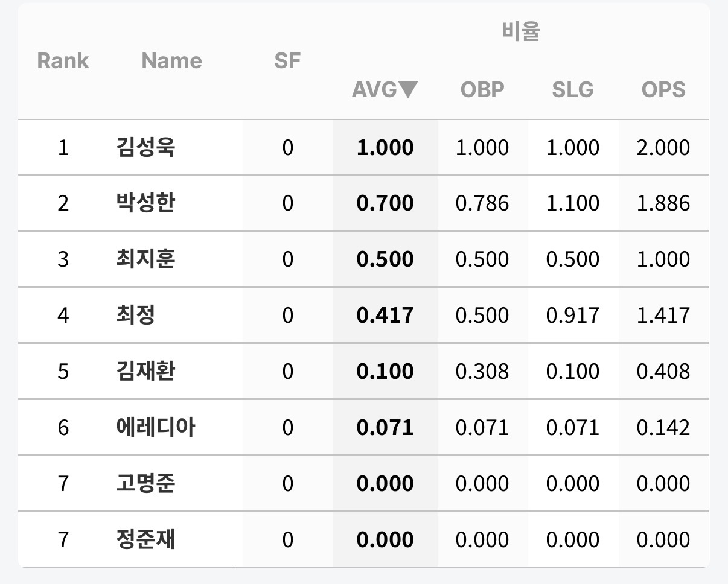Screen dimensions: 728x584
Task: Click 박성한's 1.886 OPS value
Action: (663, 203)
